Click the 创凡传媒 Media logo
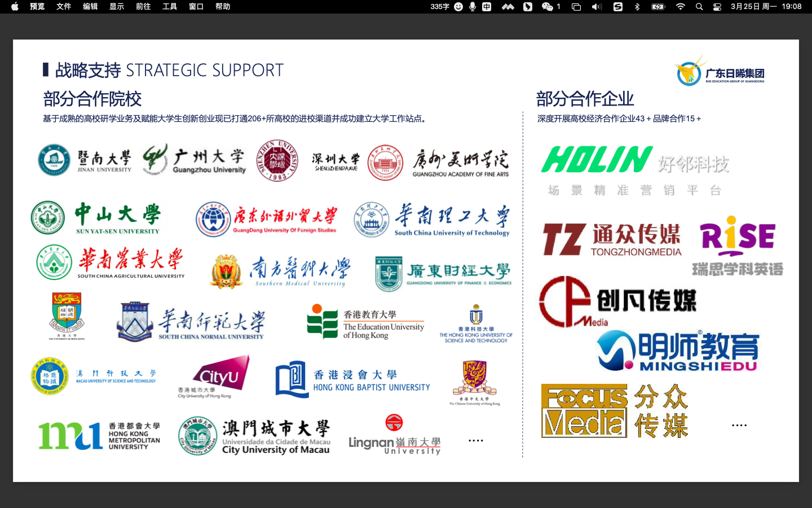This screenshot has height=508, width=812. pyautogui.click(x=618, y=302)
